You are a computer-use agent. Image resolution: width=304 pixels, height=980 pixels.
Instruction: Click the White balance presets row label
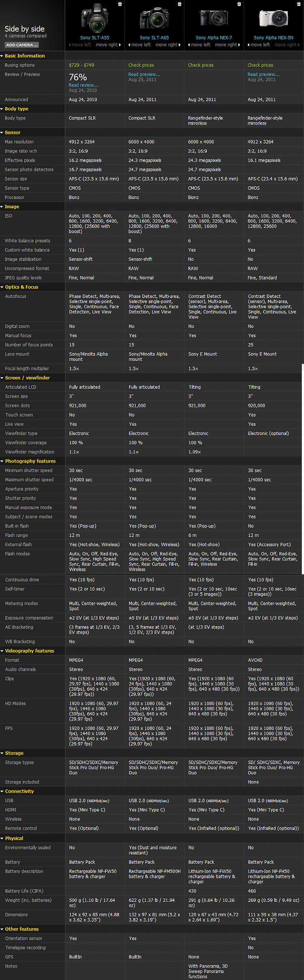[x=28, y=241]
